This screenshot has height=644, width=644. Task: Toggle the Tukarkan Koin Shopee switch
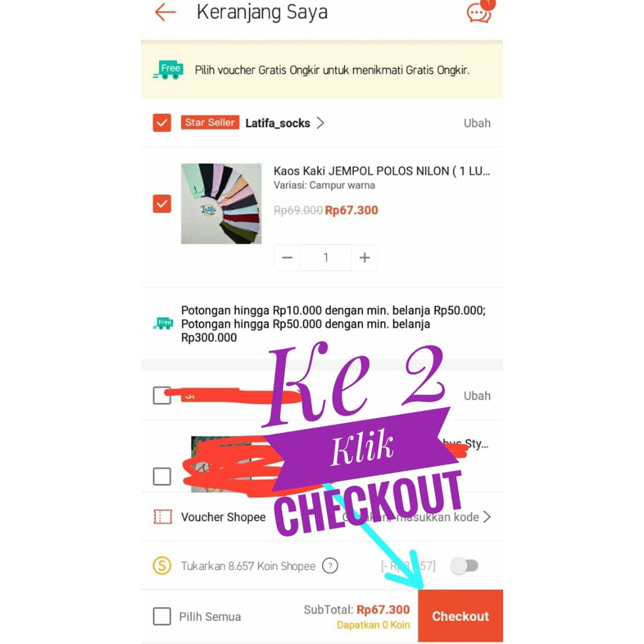[464, 565]
